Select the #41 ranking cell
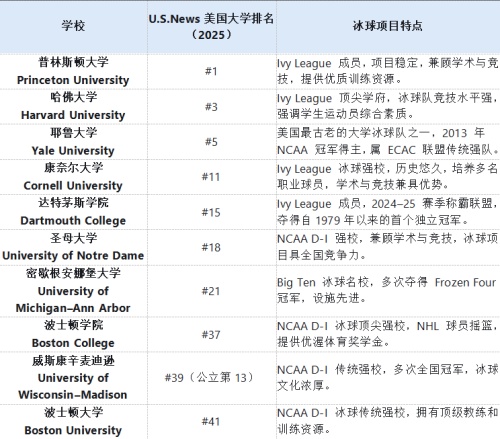The width and height of the screenshot is (500, 439). tap(212, 422)
